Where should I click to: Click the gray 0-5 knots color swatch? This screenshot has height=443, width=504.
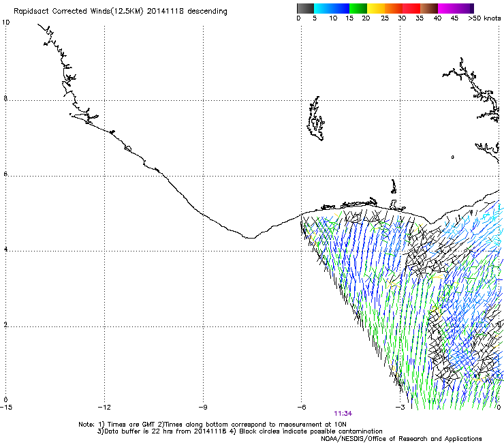pyautogui.click(x=305, y=8)
